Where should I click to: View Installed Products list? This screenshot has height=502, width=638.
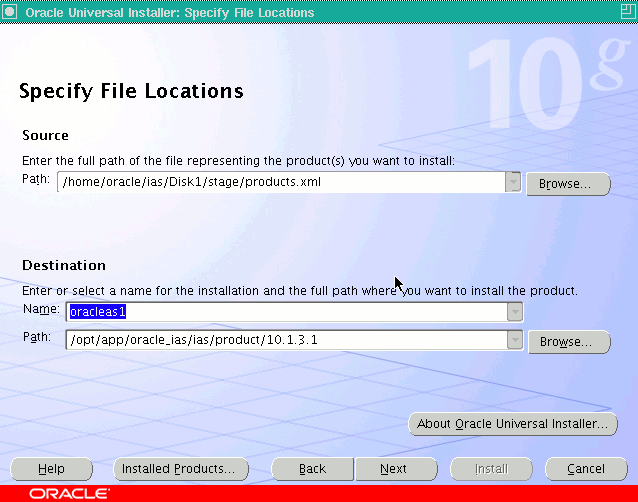point(181,469)
